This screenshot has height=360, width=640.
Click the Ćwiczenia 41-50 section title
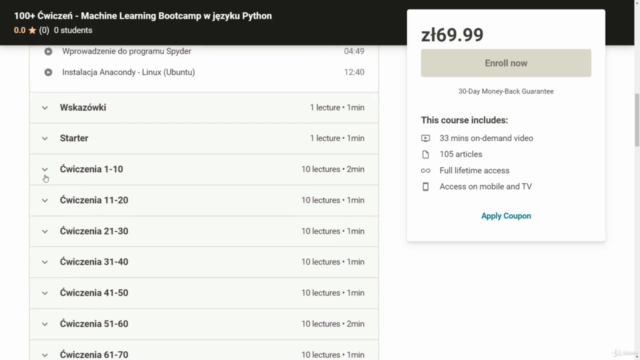point(94,293)
